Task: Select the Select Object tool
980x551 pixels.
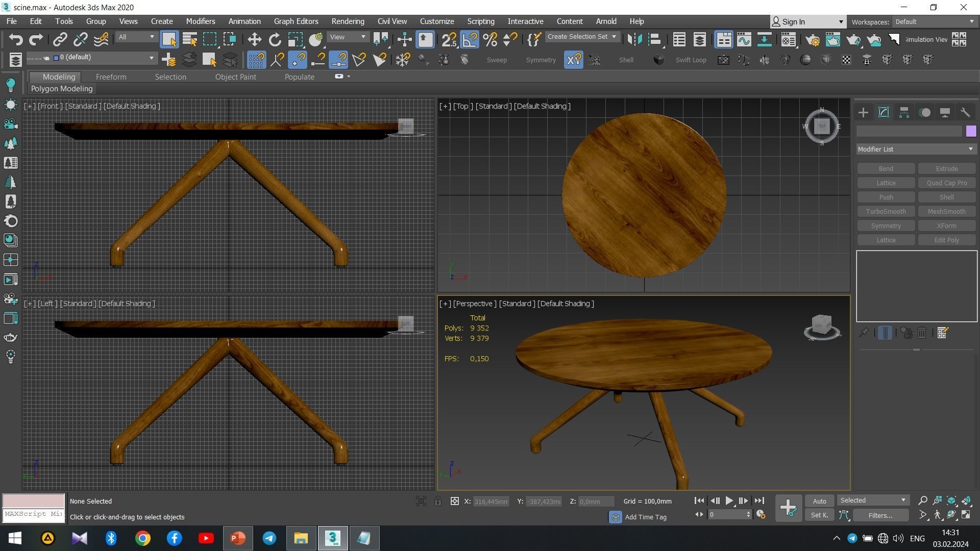Action: click(x=169, y=39)
